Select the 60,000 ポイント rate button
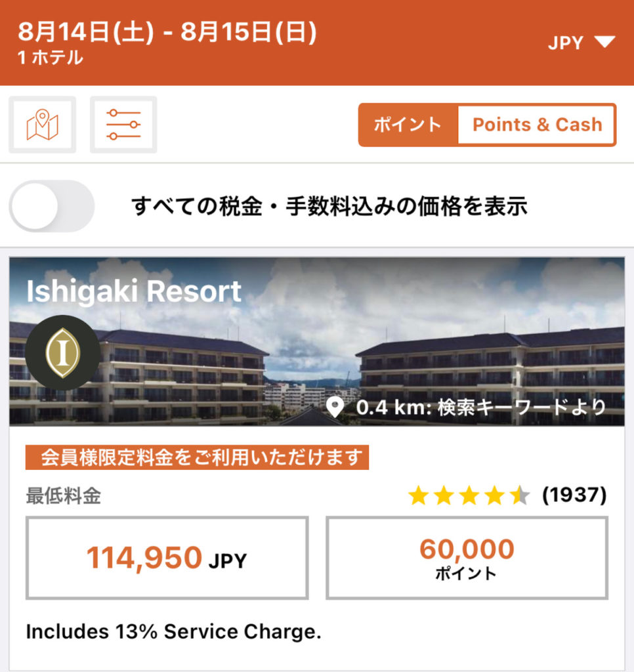 pos(467,558)
